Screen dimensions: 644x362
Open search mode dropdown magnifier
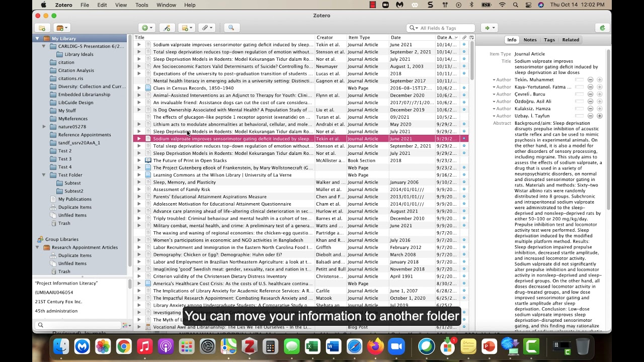tap(413, 28)
